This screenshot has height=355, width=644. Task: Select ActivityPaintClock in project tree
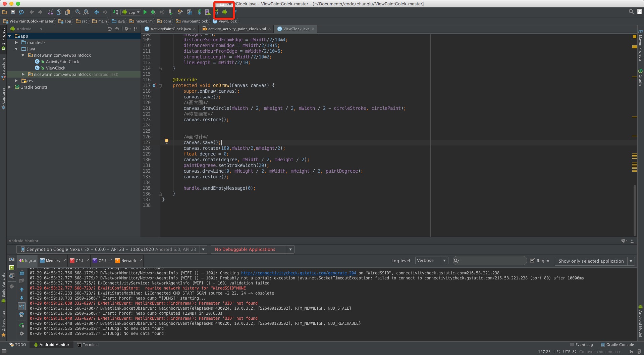click(62, 62)
